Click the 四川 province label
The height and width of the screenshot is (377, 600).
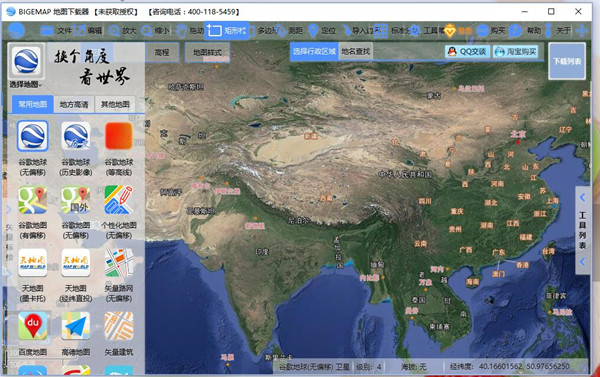(x=425, y=201)
